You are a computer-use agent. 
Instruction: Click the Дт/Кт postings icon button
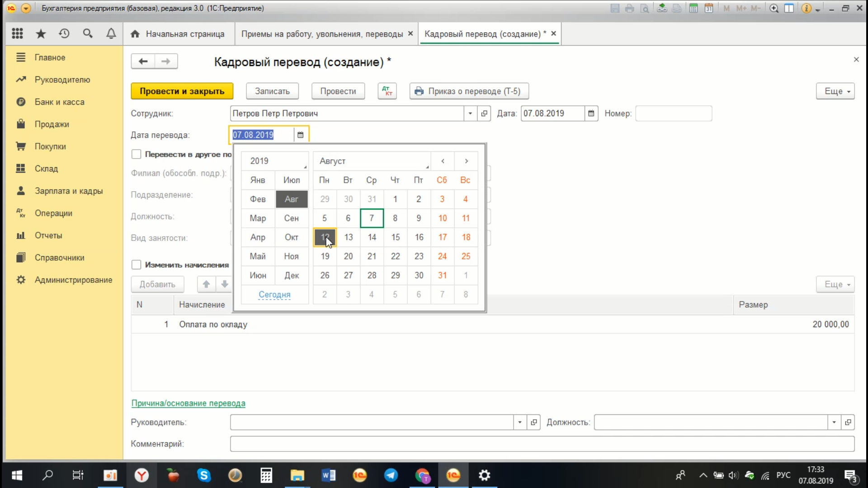tap(387, 91)
